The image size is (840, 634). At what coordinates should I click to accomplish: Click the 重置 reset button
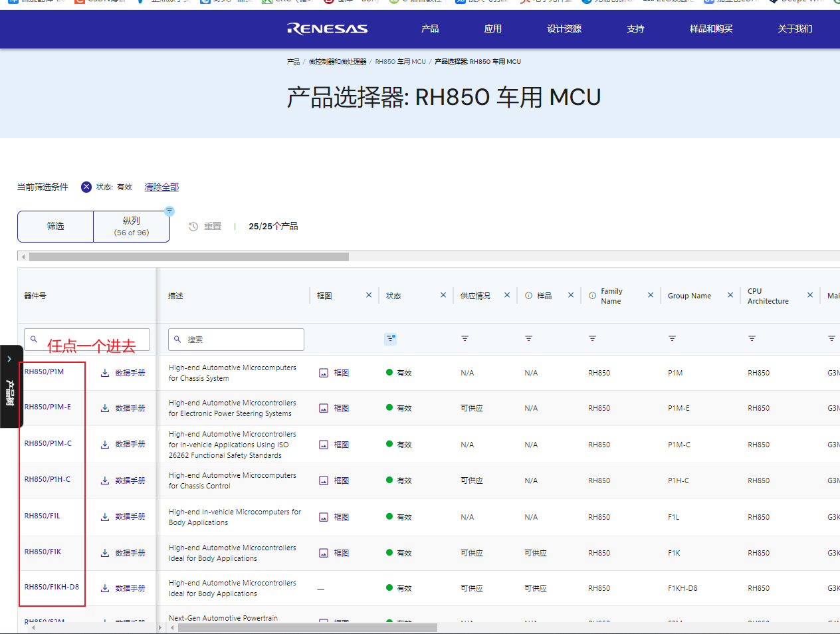click(x=205, y=227)
